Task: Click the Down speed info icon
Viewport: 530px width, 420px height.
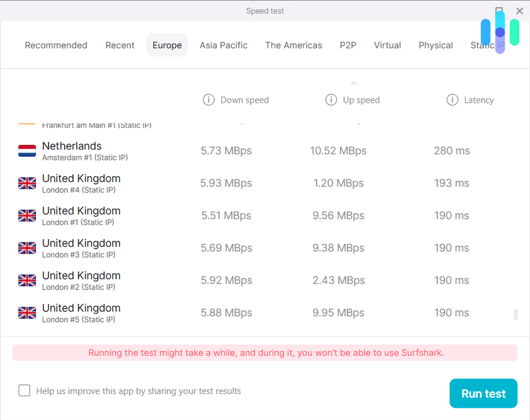Action: pyautogui.click(x=208, y=100)
